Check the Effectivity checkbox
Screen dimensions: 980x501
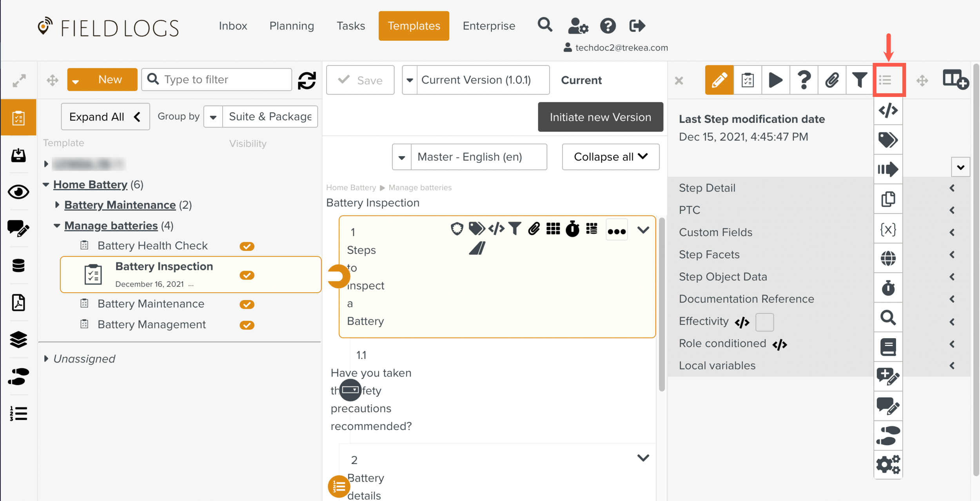(x=764, y=322)
